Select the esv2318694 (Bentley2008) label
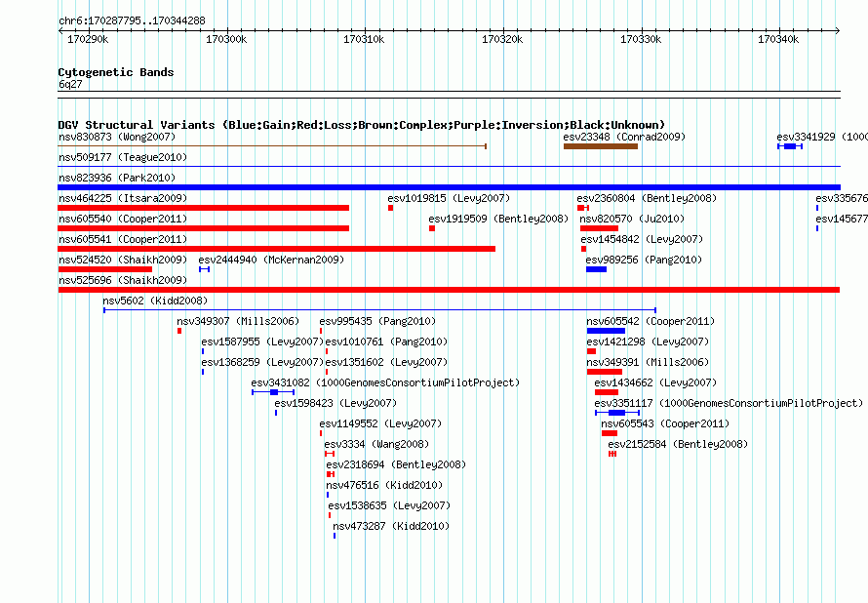The image size is (868, 603). (x=396, y=464)
